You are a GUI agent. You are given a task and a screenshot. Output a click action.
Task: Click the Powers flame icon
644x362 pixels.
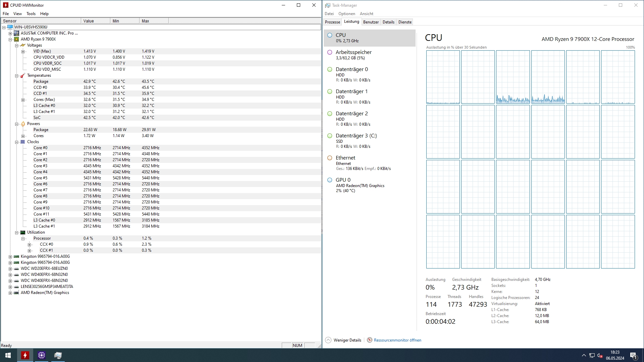coord(22,124)
